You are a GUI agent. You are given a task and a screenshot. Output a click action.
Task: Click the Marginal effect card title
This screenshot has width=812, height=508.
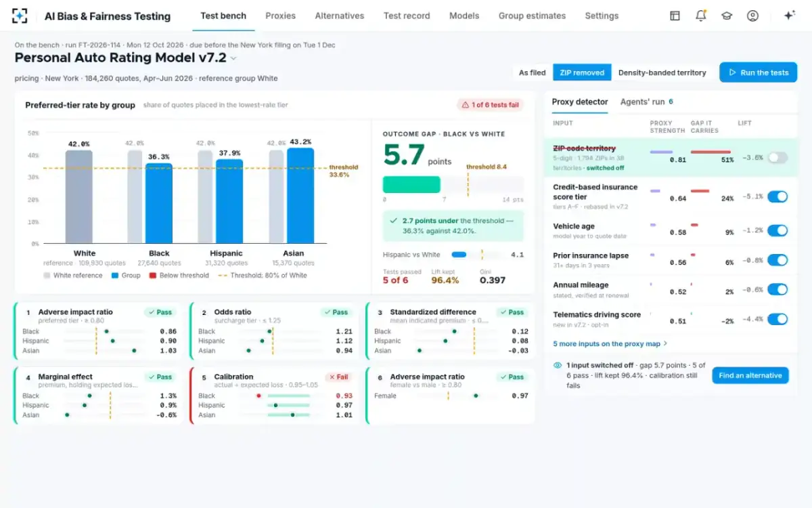pos(66,377)
